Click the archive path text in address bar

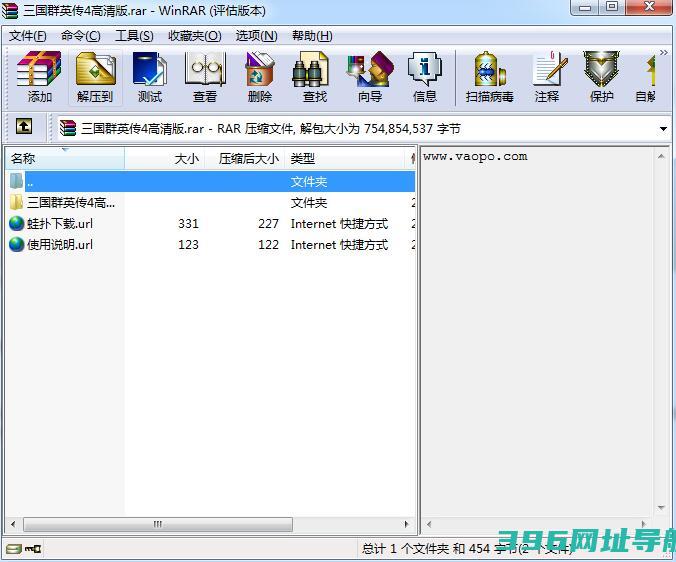[x=271, y=128]
